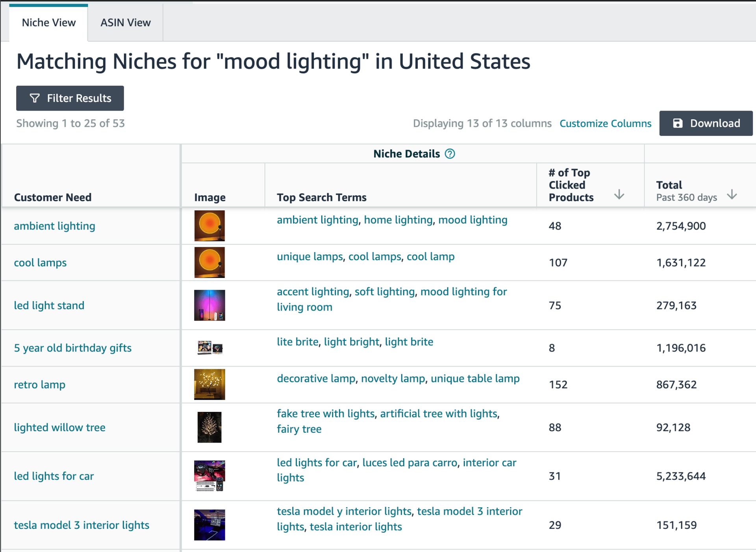Select the light bright search term
756x552 pixels.
tap(352, 342)
